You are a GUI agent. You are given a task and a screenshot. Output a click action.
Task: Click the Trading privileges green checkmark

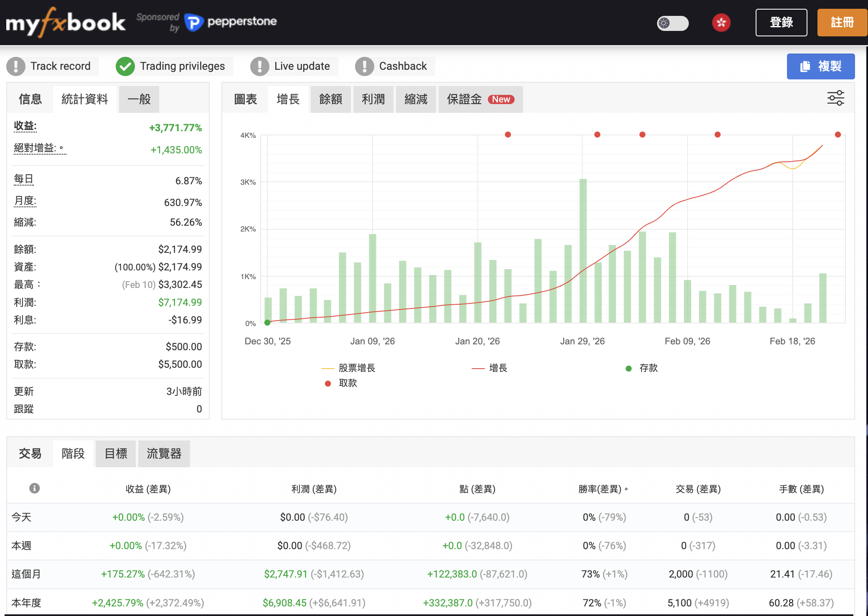[125, 66]
